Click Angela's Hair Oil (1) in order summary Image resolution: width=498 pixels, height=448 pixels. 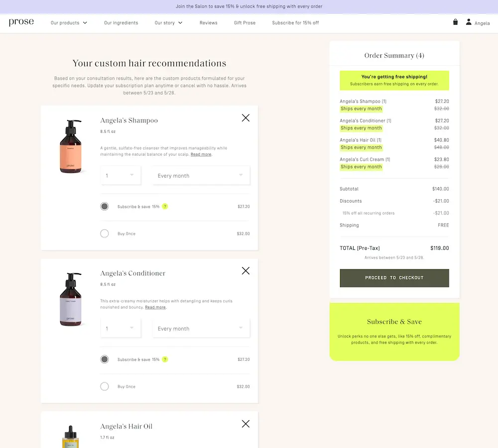(361, 140)
